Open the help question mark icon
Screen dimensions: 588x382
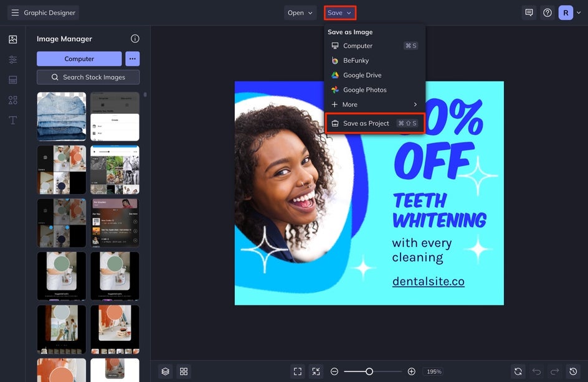point(548,12)
